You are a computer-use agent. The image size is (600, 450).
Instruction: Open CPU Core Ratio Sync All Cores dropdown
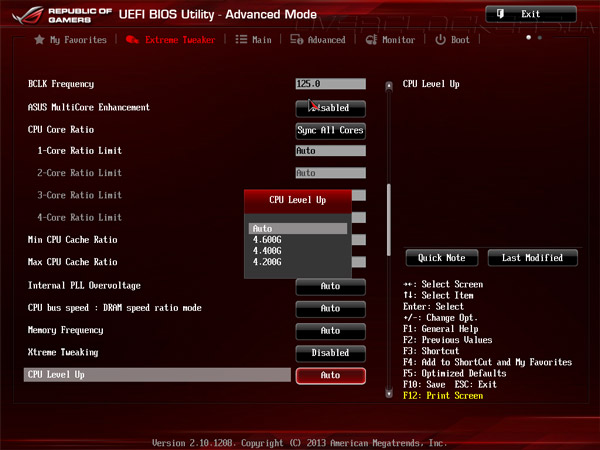click(331, 130)
